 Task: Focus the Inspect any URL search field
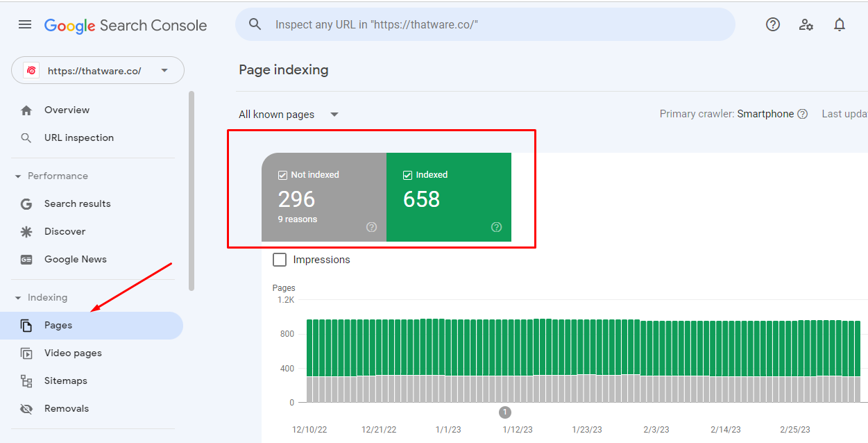(x=485, y=24)
